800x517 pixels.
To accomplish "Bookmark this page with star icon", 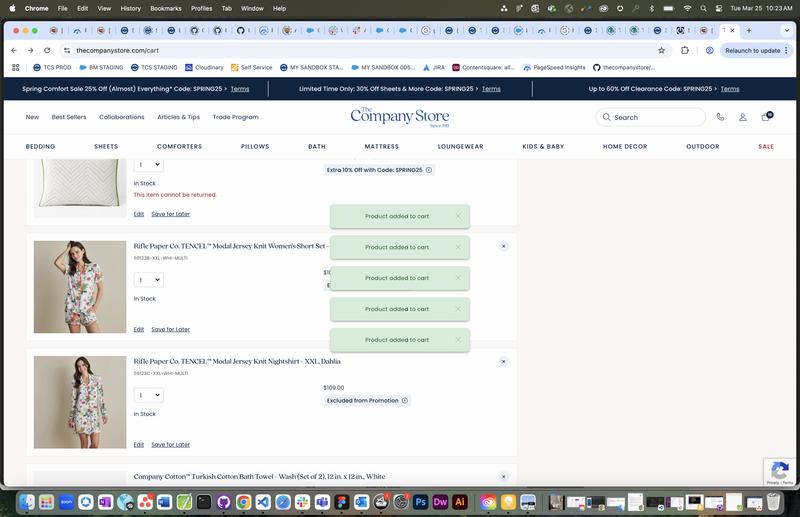I will coord(661,50).
